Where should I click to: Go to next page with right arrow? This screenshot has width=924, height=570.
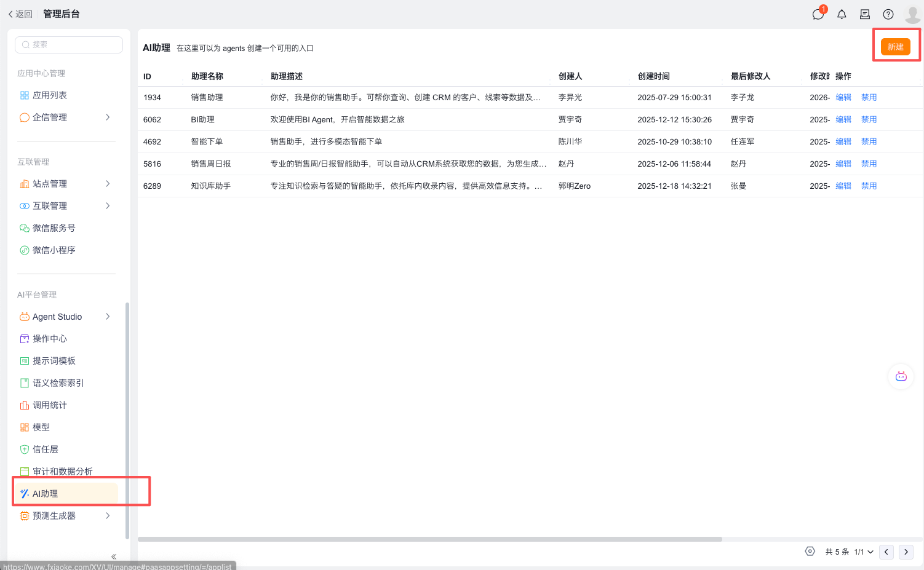pyautogui.click(x=906, y=552)
